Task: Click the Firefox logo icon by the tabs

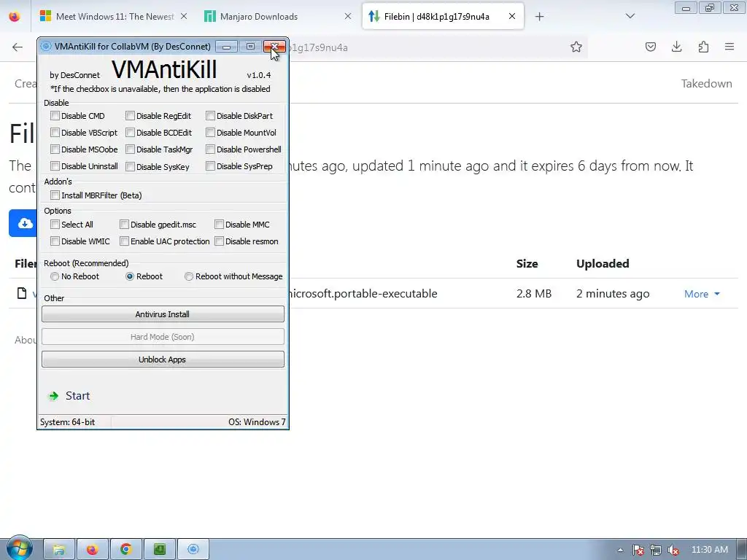Action: click(x=15, y=17)
